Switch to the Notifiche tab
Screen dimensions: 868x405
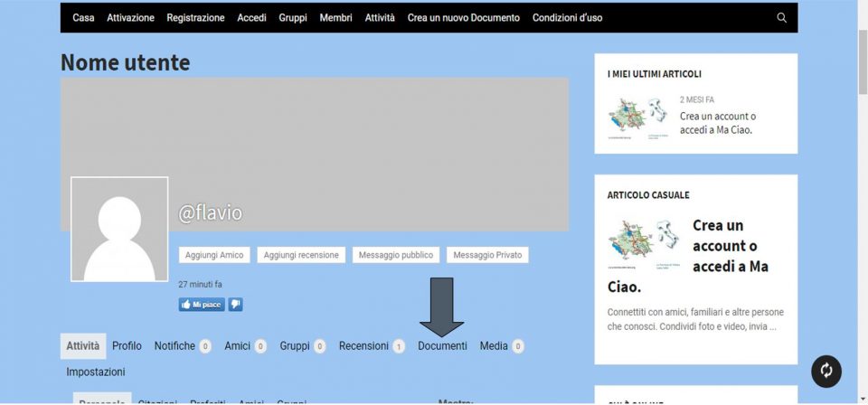pos(182,346)
